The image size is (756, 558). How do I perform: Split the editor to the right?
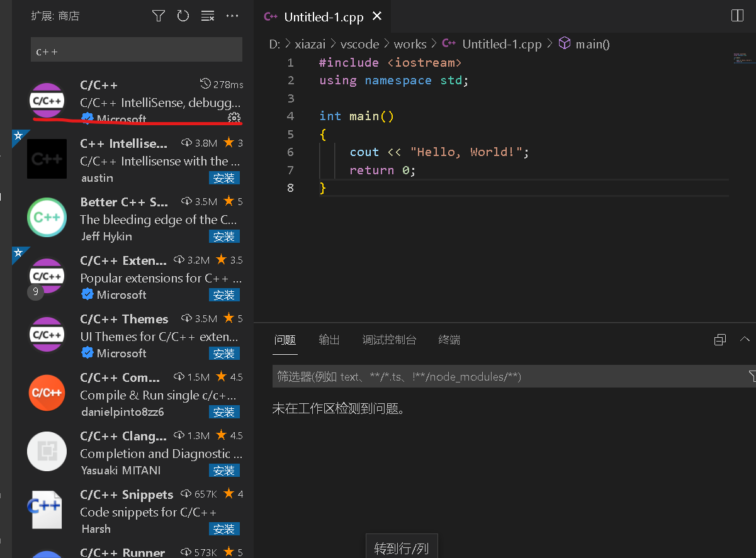(737, 16)
